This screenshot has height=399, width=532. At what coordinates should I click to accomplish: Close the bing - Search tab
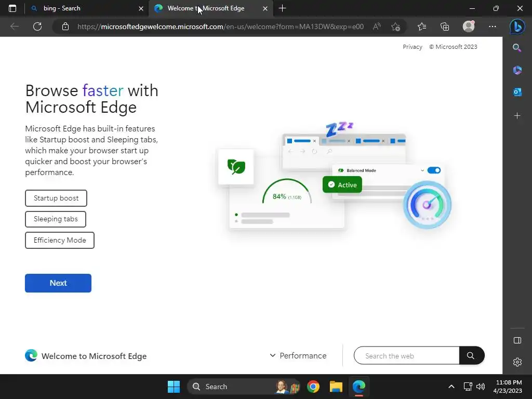point(141,8)
